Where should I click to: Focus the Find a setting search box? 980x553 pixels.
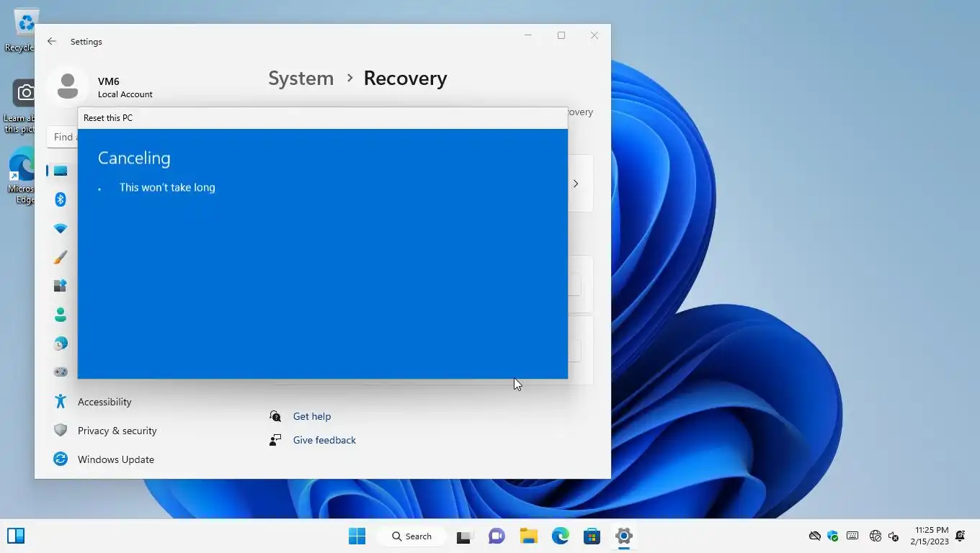(63, 137)
